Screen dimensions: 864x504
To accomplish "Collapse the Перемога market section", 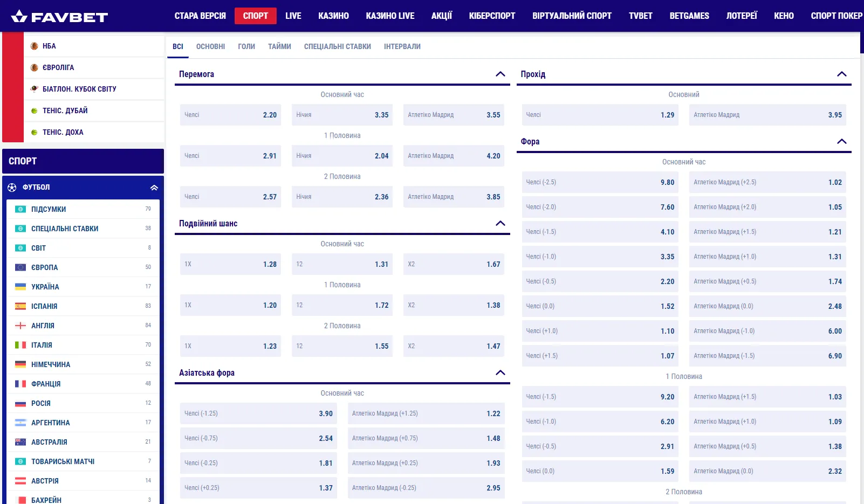I will 500,74.
